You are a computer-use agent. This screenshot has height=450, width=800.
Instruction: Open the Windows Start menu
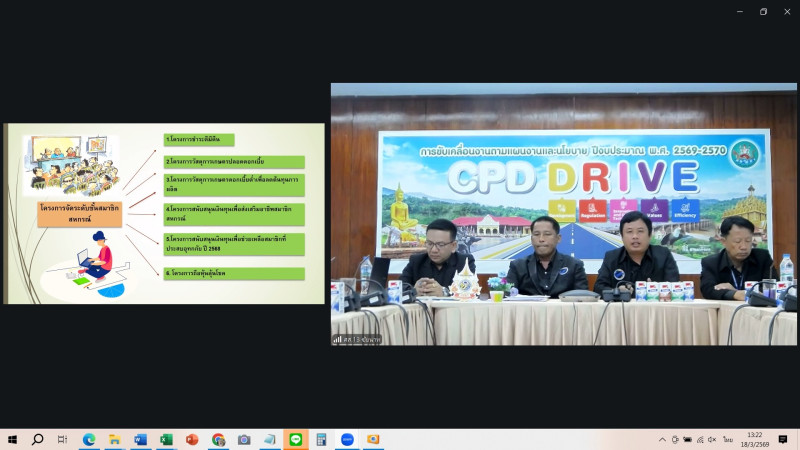pyautogui.click(x=13, y=439)
